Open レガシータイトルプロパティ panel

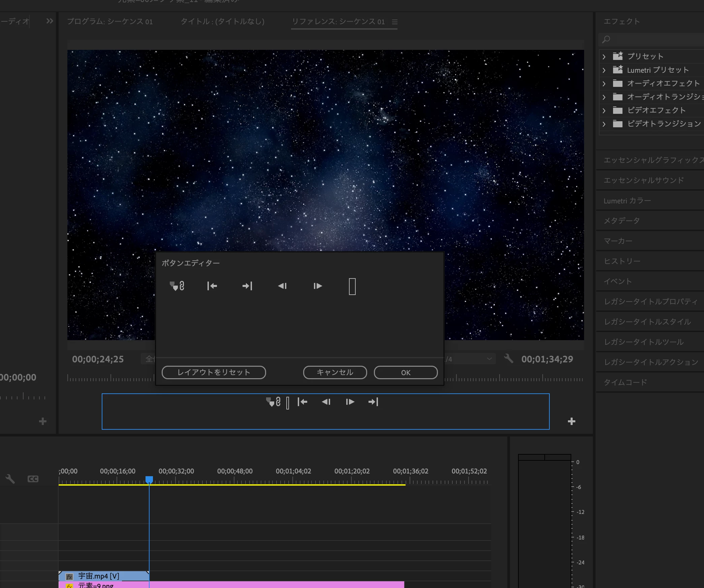click(x=650, y=301)
